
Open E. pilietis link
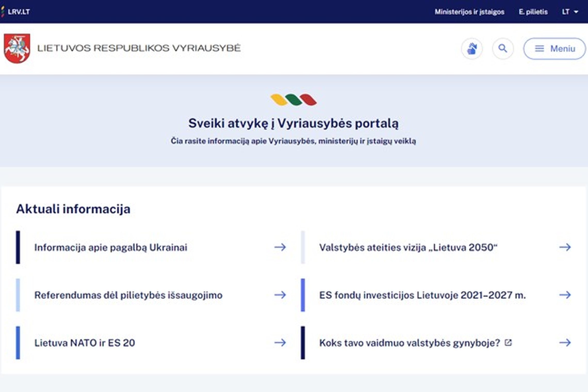pos(533,12)
